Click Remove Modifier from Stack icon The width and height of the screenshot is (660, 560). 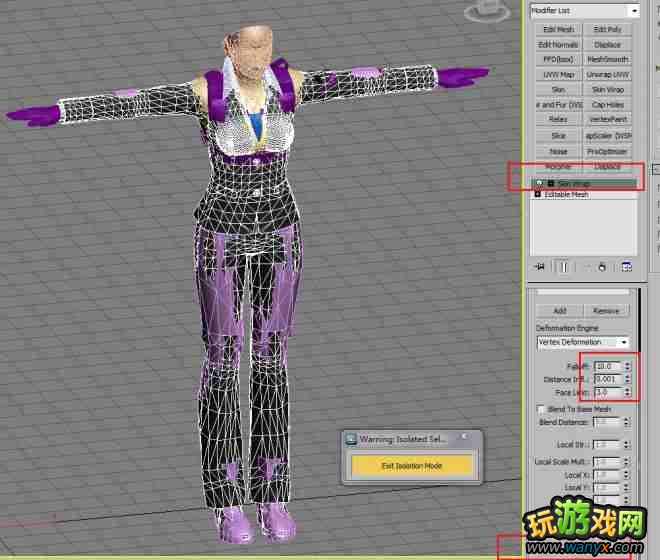tap(603, 267)
